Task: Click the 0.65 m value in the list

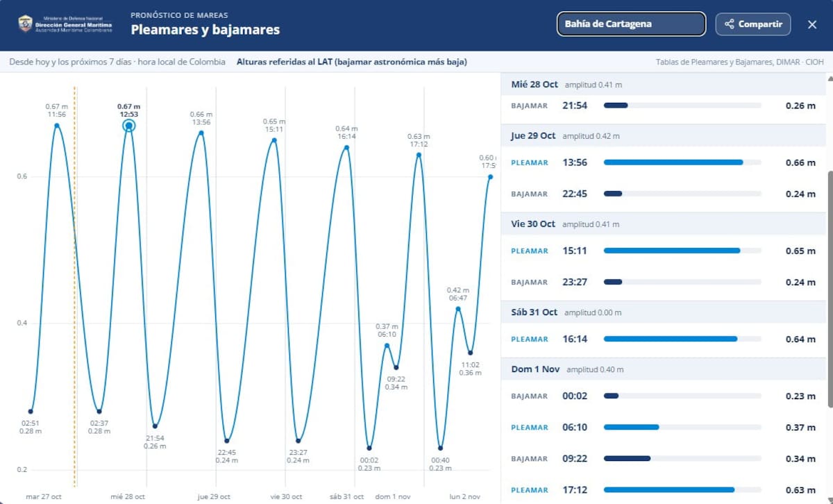Action: click(x=800, y=251)
